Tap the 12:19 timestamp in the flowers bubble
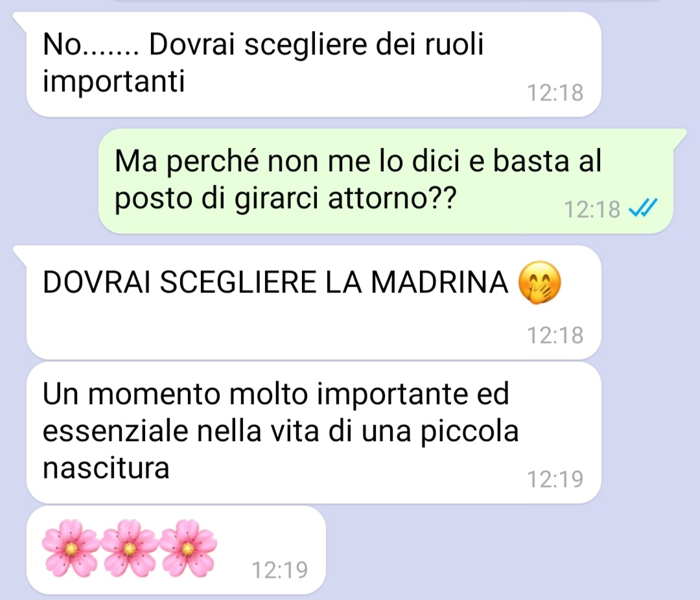This screenshot has width=700, height=600. [280, 570]
